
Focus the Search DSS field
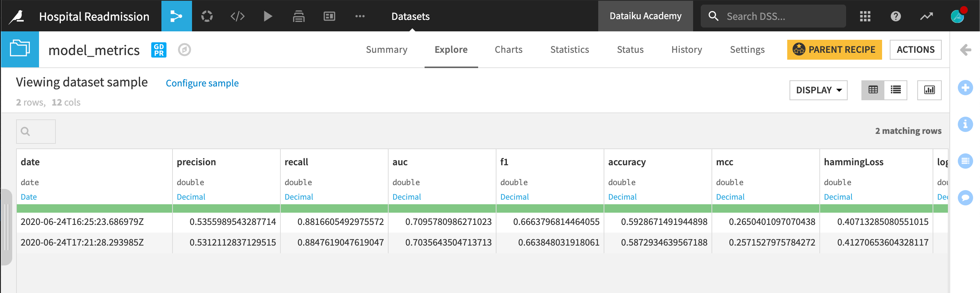tap(773, 16)
